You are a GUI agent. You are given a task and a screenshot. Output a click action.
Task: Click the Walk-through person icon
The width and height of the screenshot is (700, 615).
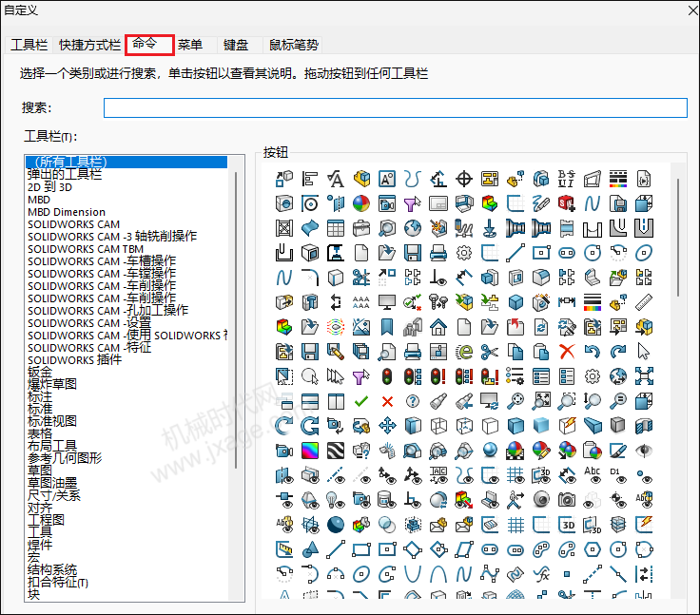515,500
